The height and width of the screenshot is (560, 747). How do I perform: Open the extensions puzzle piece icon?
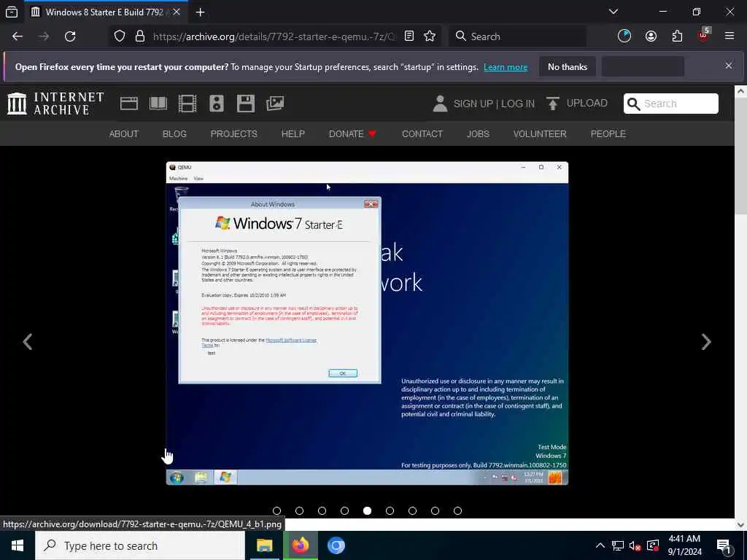pos(677,36)
